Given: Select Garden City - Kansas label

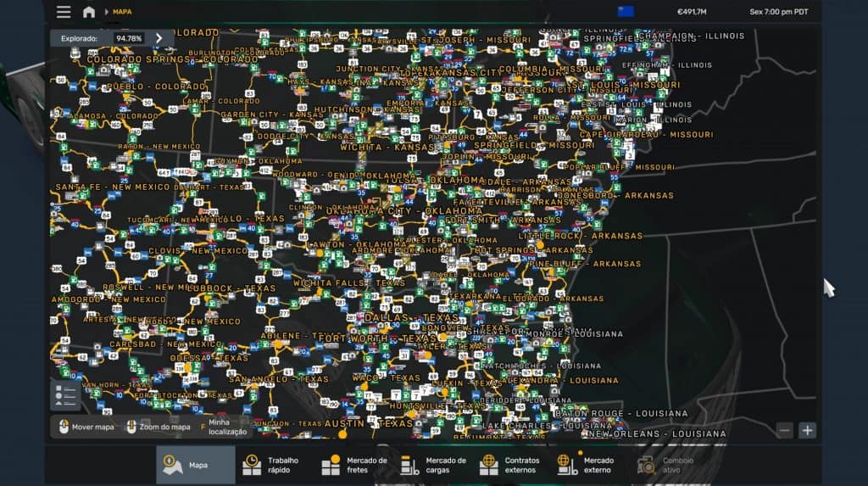Looking at the screenshot, I should pyautogui.click(x=272, y=115).
